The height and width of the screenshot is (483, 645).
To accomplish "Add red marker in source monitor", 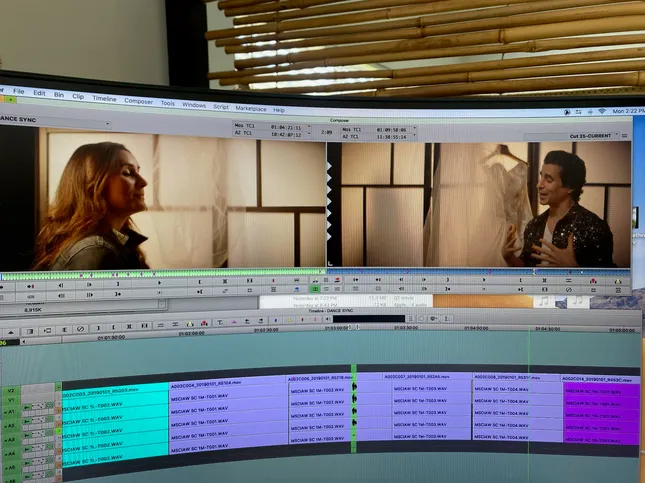I will point(273,281).
